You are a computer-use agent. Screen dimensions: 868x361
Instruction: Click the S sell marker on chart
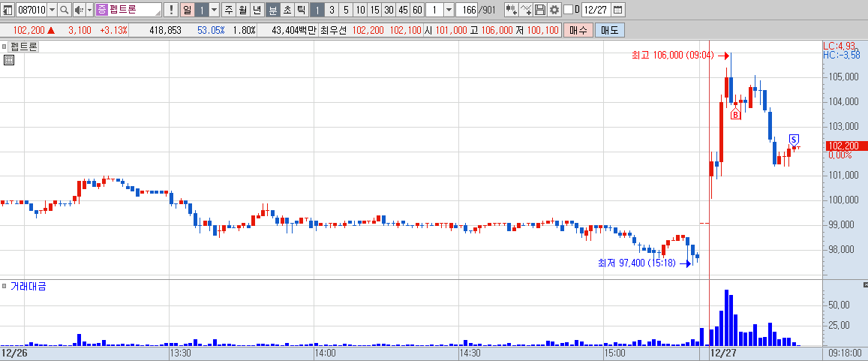pyautogui.click(x=794, y=140)
